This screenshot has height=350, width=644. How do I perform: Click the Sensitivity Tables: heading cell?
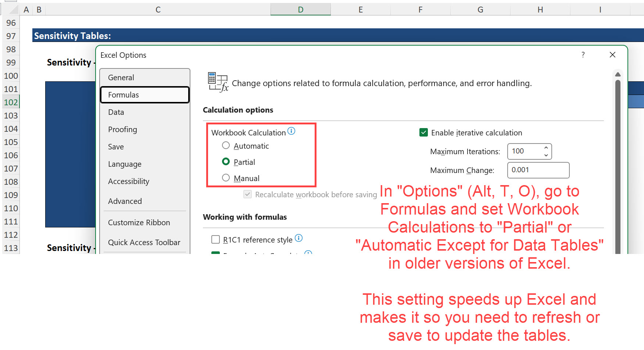pyautogui.click(x=72, y=36)
